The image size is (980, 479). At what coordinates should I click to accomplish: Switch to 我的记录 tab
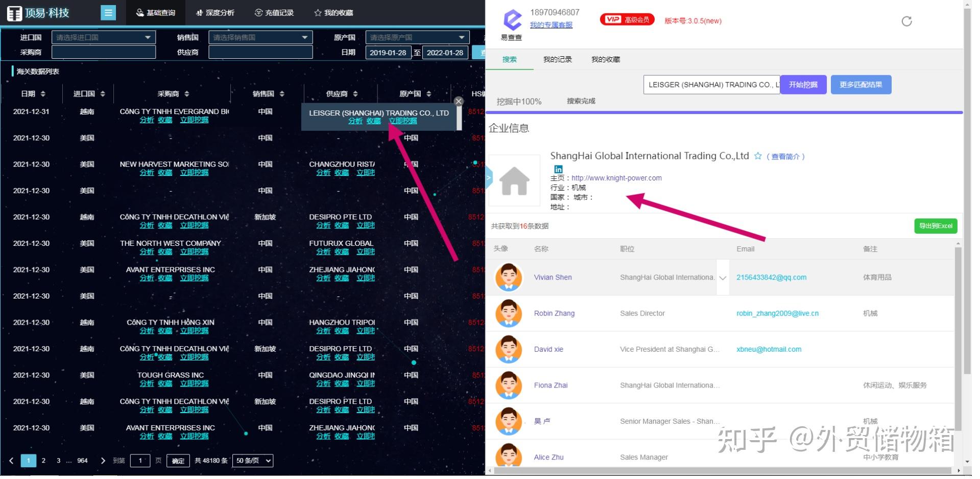557,59
